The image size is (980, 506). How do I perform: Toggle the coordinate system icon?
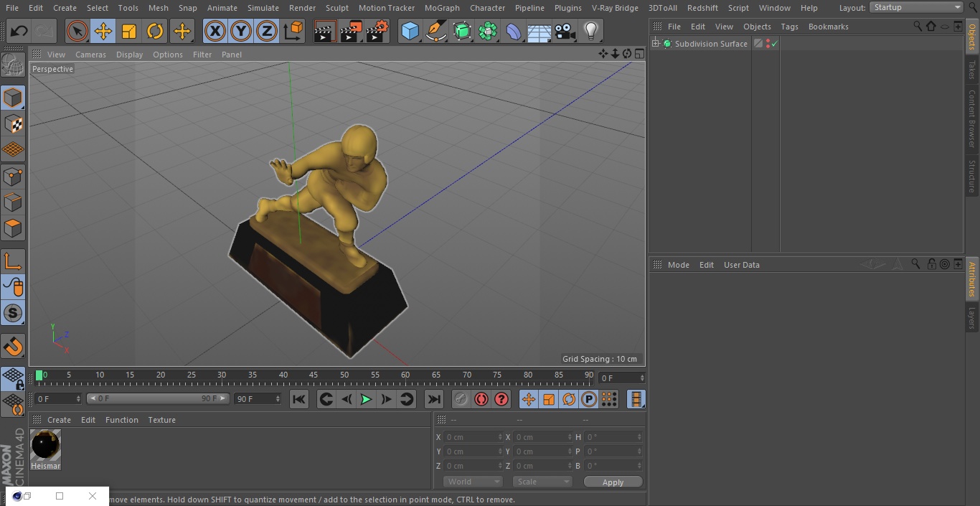coord(293,31)
